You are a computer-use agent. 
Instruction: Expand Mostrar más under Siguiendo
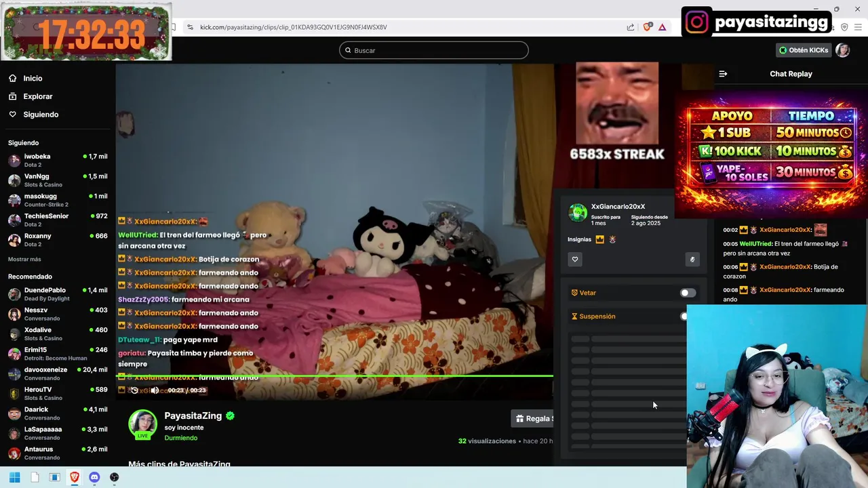click(24, 260)
